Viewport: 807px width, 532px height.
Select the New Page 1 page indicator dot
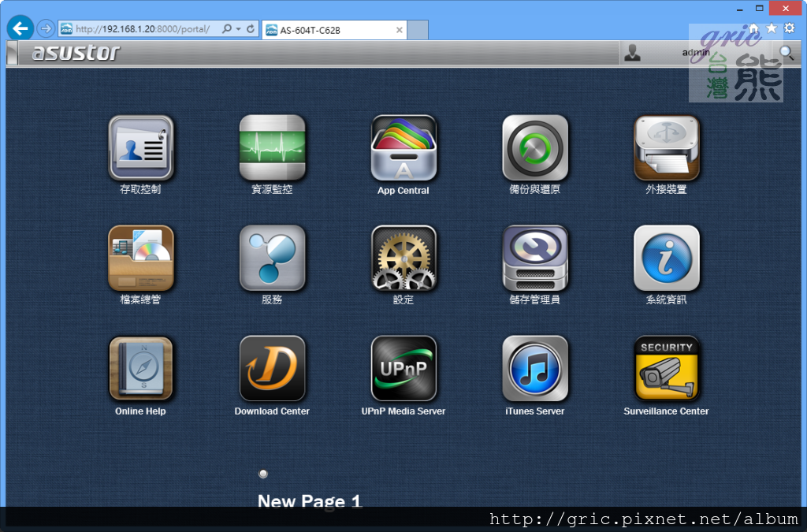click(263, 474)
